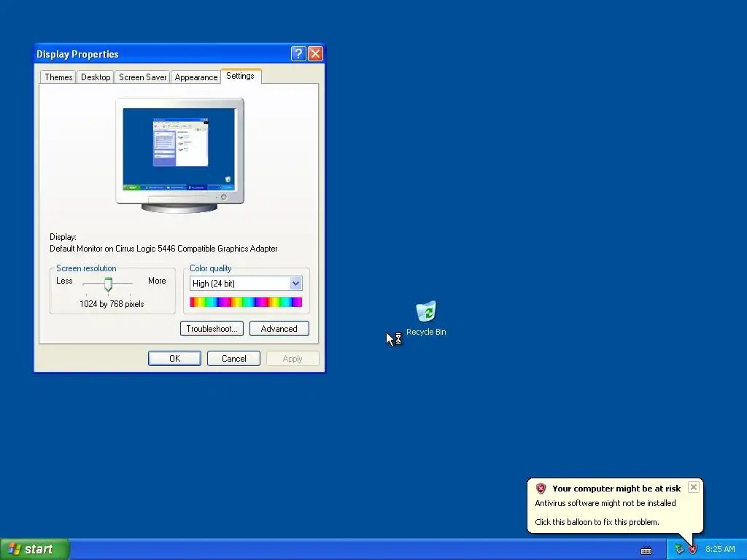The image size is (747, 560).
Task: Open the Start menu
Action: coord(35,549)
